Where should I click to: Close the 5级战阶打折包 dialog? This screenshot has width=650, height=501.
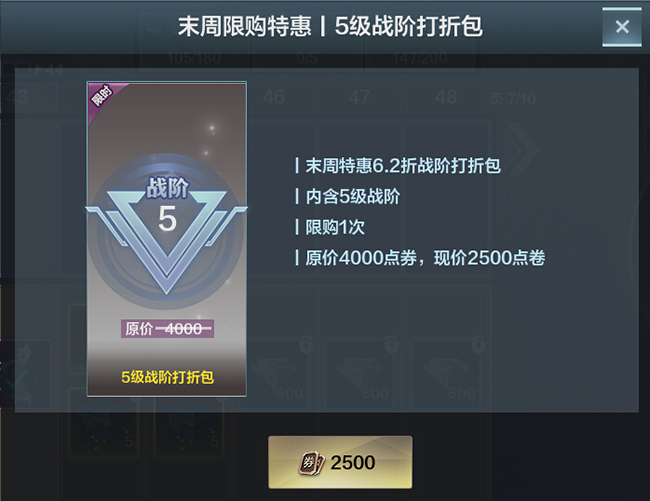621,27
